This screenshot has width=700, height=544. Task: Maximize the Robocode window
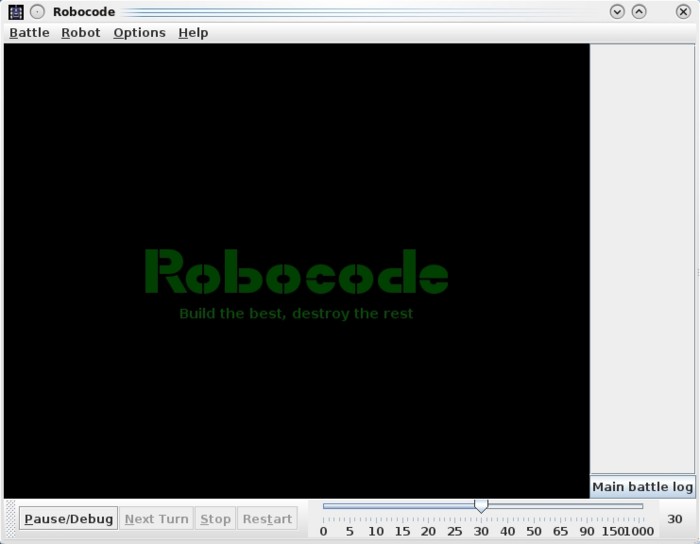coord(639,12)
